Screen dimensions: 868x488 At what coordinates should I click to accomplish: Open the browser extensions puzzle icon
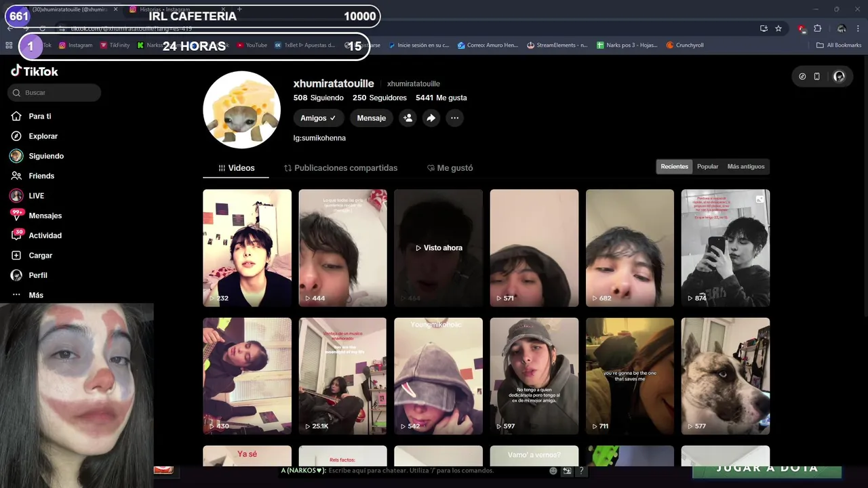point(817,28)
